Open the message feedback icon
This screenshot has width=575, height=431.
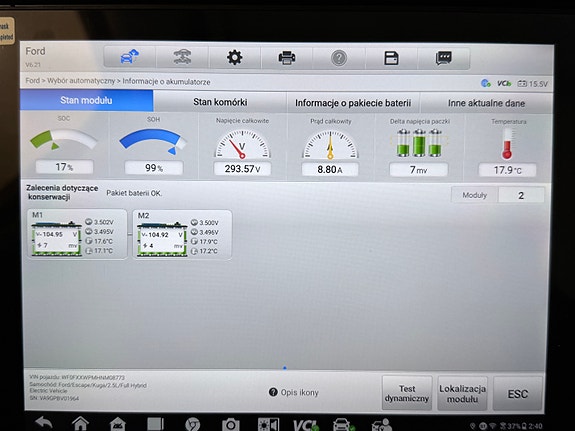(x=443, y=58)
